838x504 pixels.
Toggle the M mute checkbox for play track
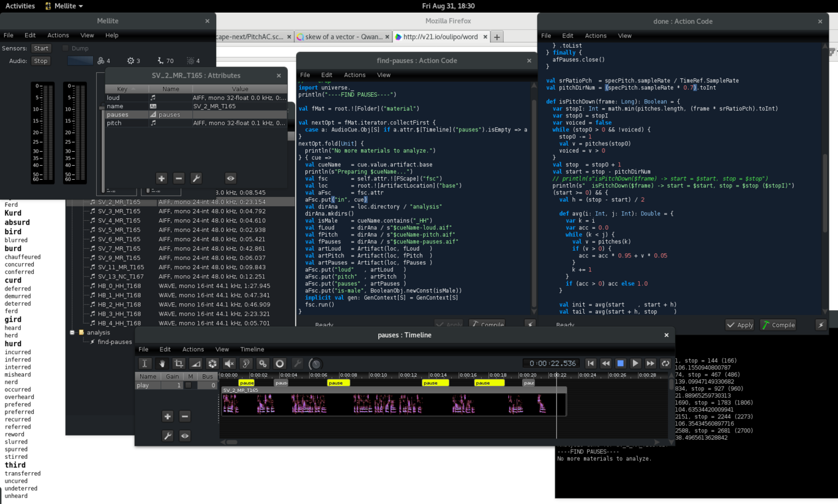189,385
